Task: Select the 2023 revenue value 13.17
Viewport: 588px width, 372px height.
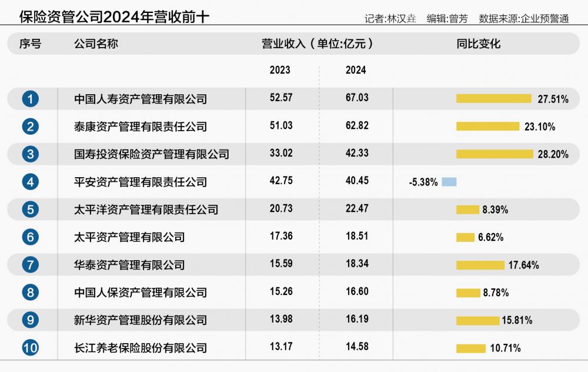Action: pyautogui.click(x=281, y=347)
